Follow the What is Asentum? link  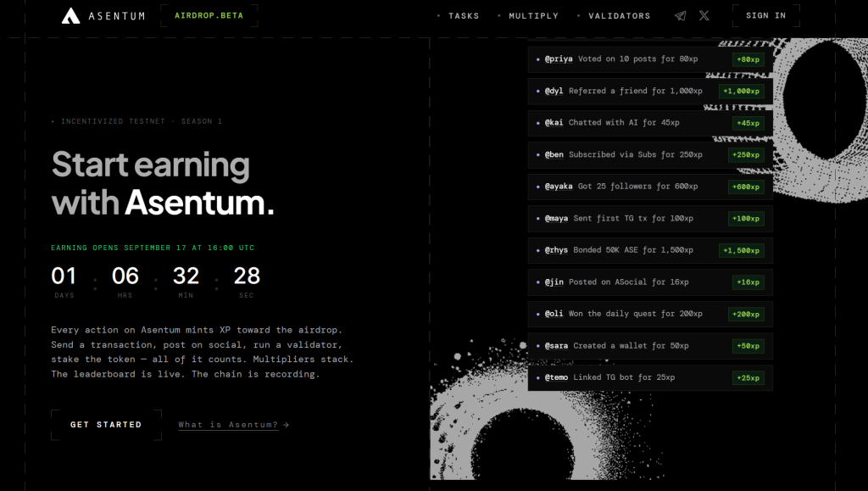point(228,425)
